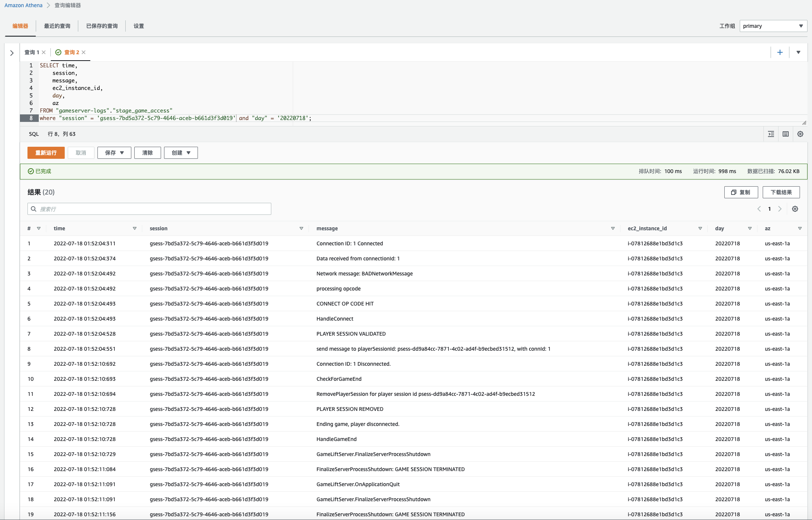Switch to the 设置 tab
Image resolution: width=812 pixels, height=520 pixels.
(x=139, y=26)
